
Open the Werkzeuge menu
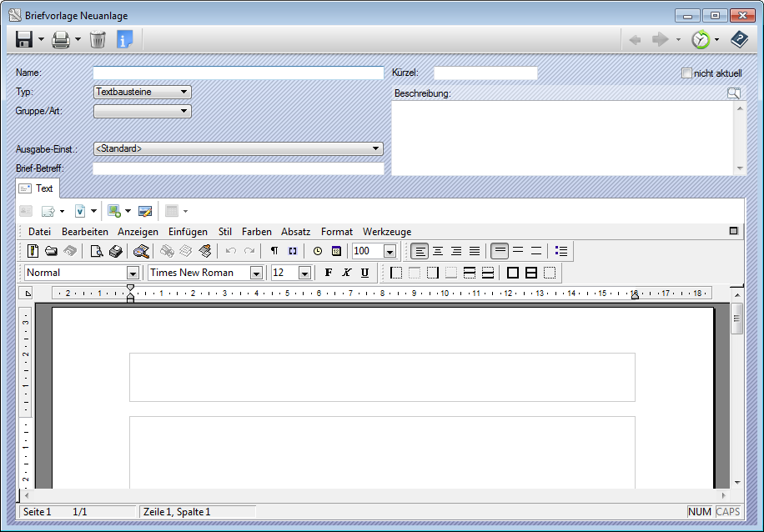(x=386, y=232)
